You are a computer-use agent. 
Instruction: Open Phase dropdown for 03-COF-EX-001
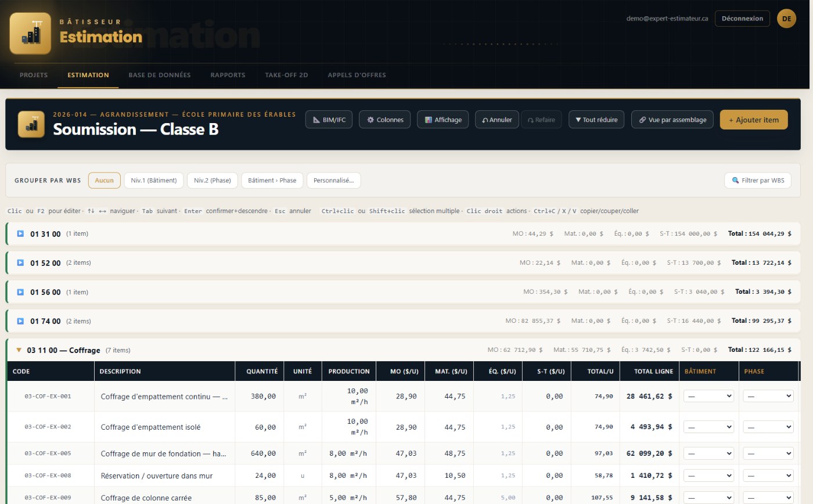(768, 396)
